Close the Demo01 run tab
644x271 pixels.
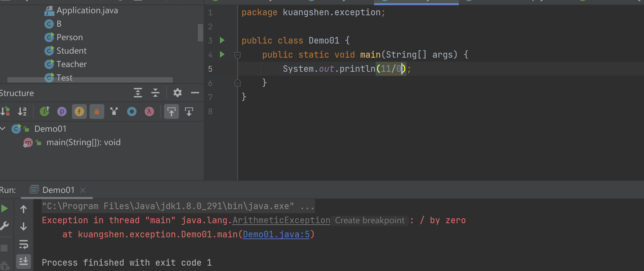coord(83,190)
